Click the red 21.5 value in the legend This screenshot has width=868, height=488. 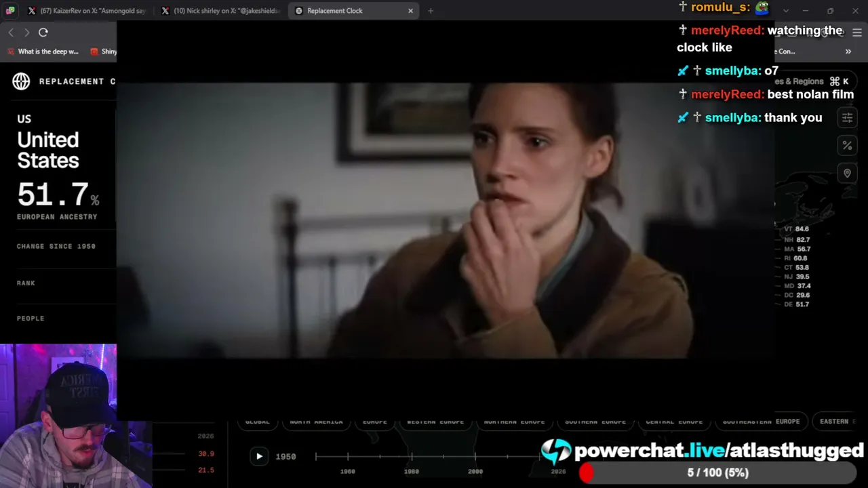(x=206, y=470)
